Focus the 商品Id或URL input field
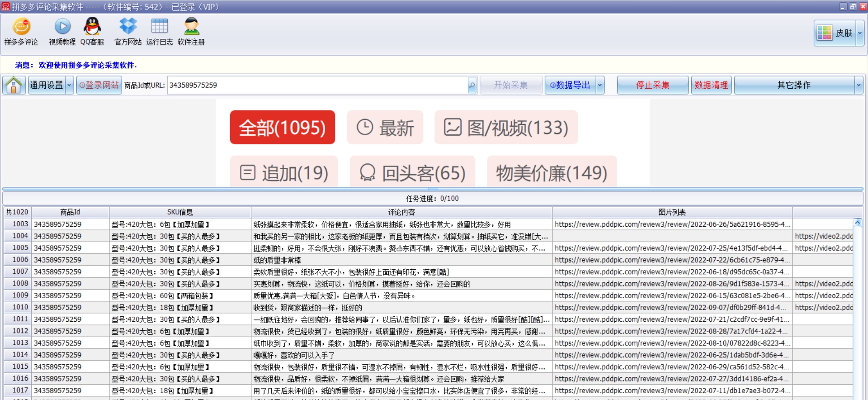 [318, 85]
